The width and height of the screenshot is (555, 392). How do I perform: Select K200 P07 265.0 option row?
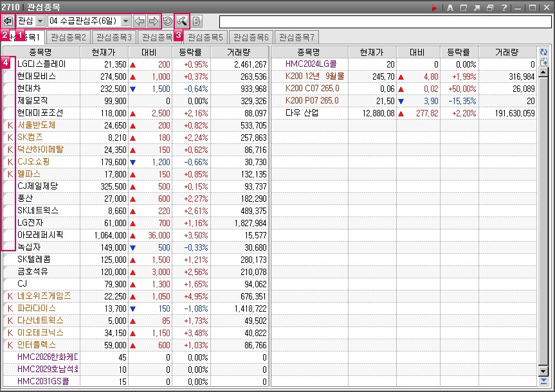coord(404,101)
